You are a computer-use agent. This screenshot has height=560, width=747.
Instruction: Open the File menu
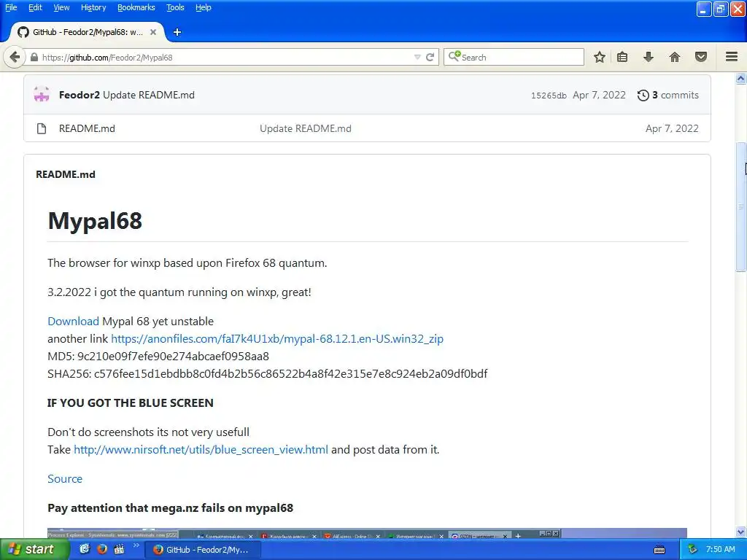[11, 7]
